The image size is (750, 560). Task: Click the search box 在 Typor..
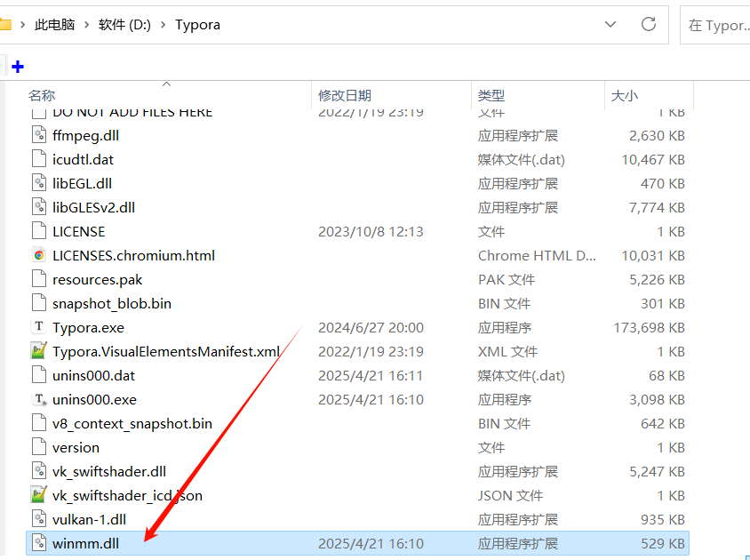pyautogui.click(x=715, y=25)
